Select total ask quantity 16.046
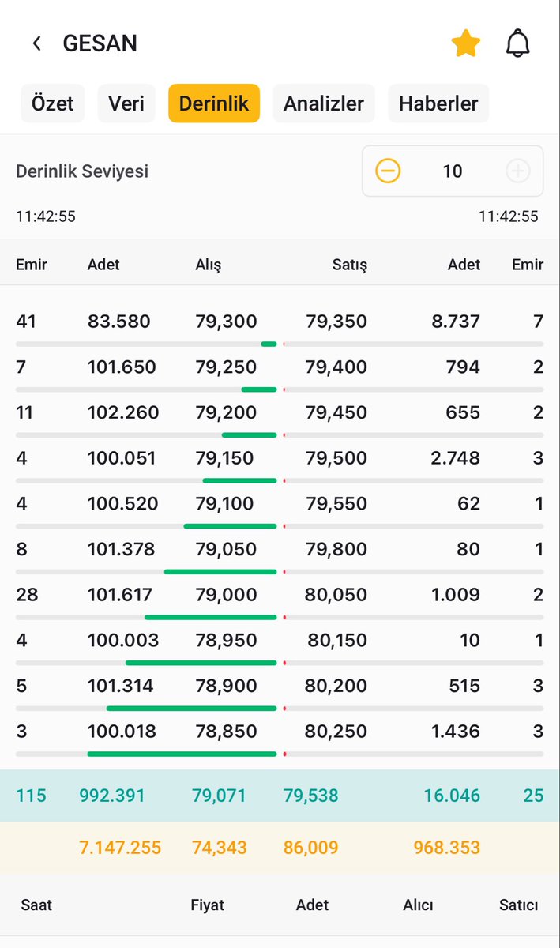Screen dimensions: 560x948 click(x=453, y=796)
